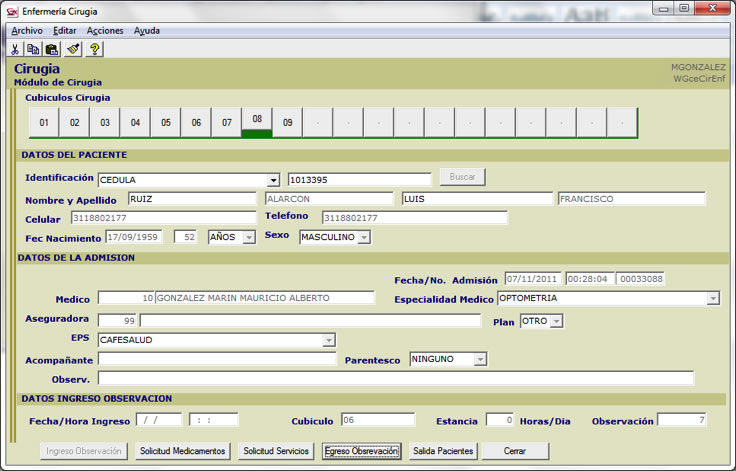
Task: Click the Paste clipboard toolbar icon
Action: (52, 49)
